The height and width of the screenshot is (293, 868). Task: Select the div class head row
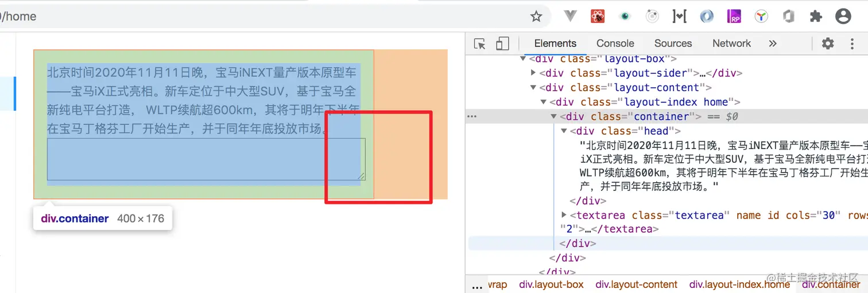coord(626,131)
